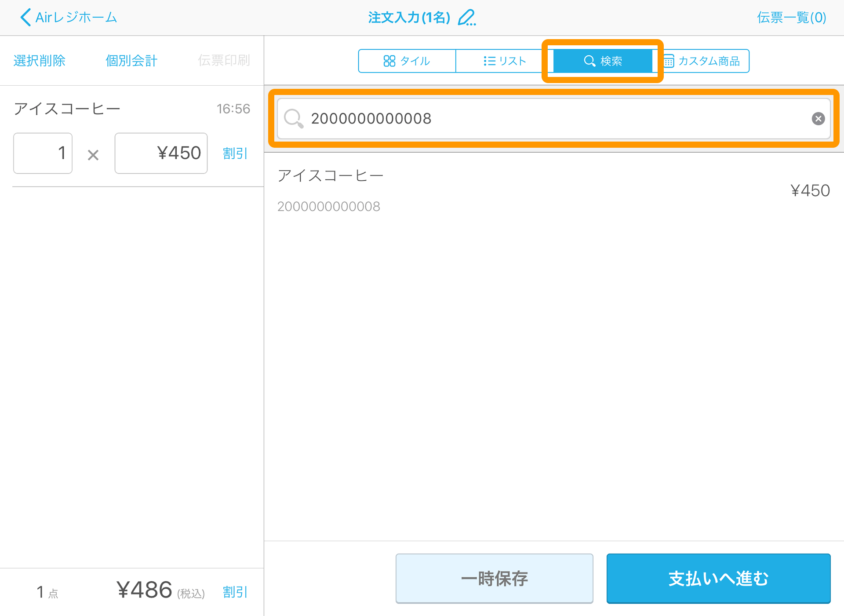Apply 割引 to the order total
The height and width of the screenshot is (616, 844).
pos(235,592)
